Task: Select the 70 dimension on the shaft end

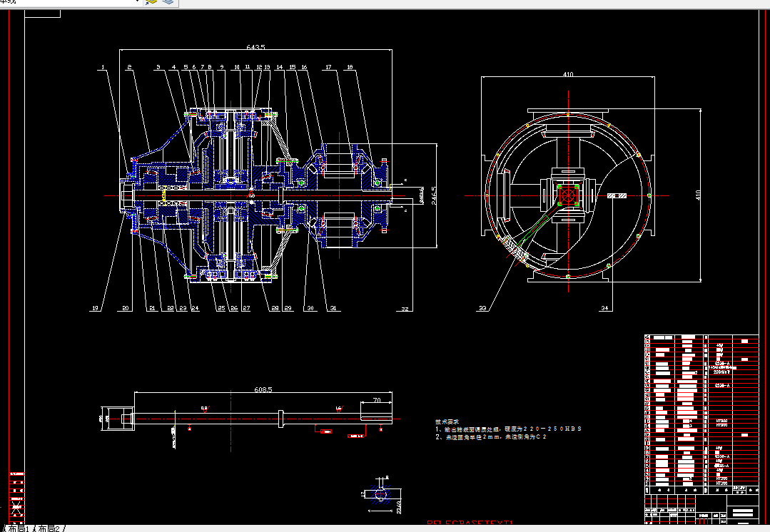Action: (x=377, y=400)
